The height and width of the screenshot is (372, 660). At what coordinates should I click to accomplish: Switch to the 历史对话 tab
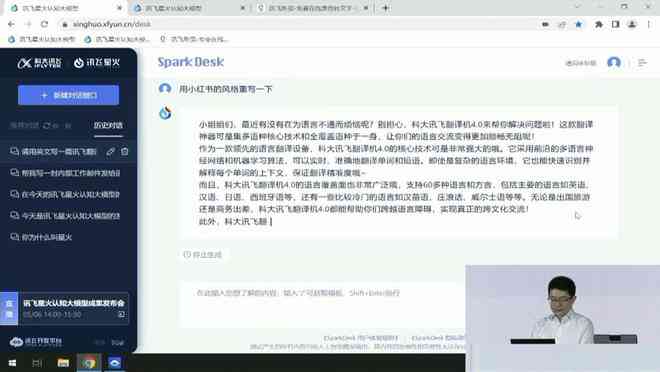108,125
